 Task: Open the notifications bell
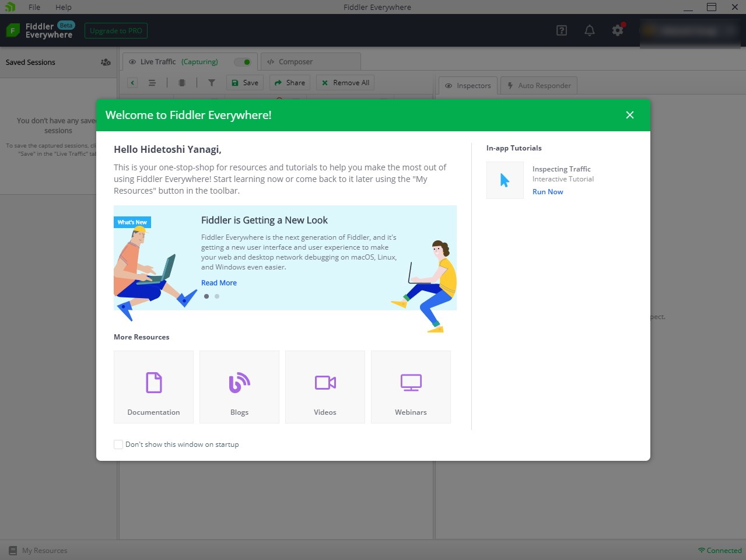point(590,30)
